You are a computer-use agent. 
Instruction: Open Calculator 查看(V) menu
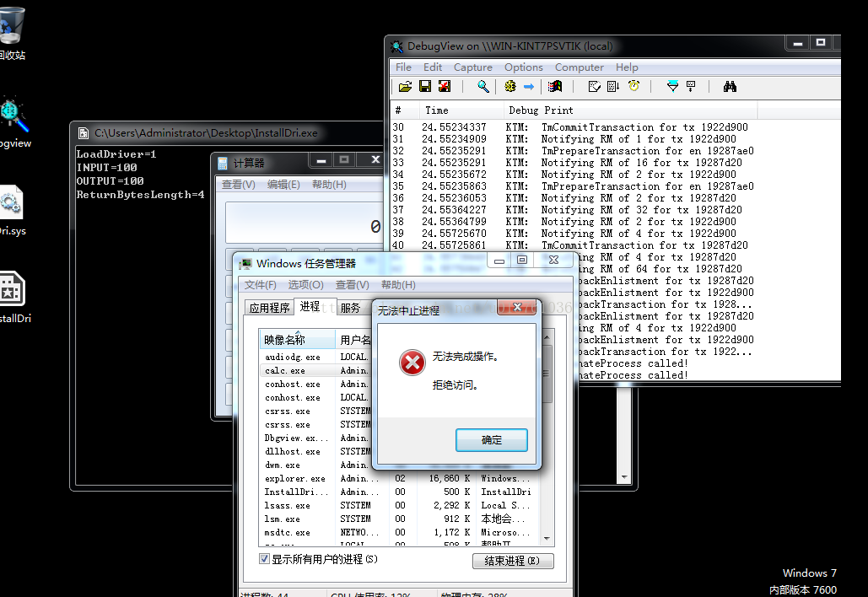(239, 185)
